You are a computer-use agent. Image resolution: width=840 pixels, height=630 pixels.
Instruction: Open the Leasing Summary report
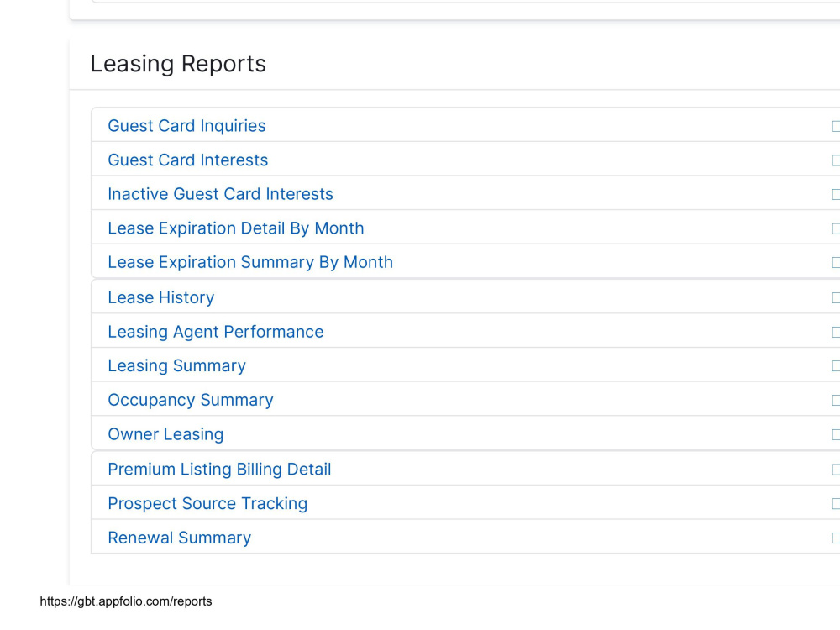pyautogui.click(x=176, y=365)
